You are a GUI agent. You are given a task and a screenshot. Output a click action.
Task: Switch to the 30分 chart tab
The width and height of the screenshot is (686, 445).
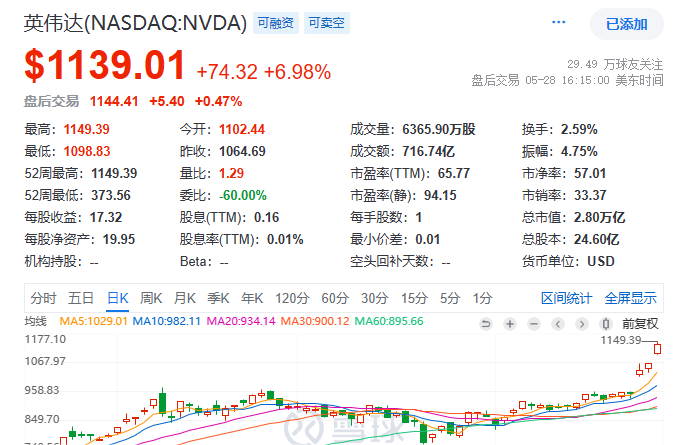pyautogui.click(x=375, y=298)
